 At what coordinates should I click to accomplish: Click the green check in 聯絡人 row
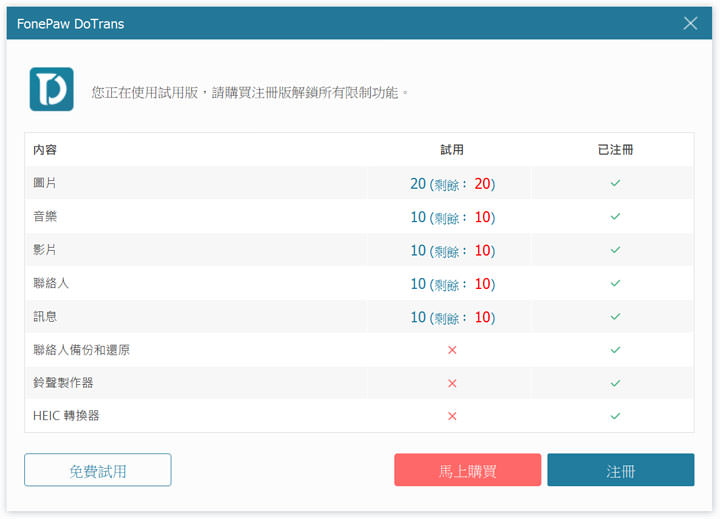tap(615, 283)
